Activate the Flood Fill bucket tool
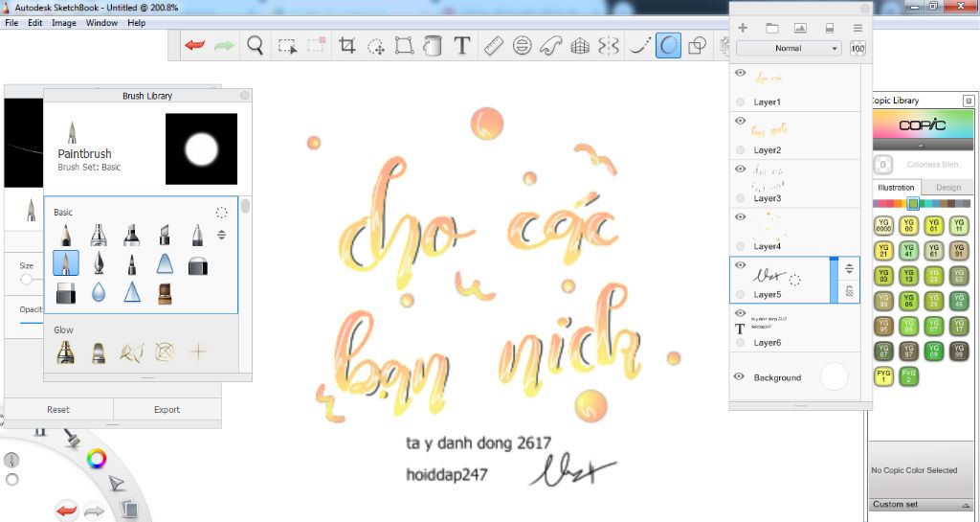This screenshot has height=522, width=980. click(433, 45)
